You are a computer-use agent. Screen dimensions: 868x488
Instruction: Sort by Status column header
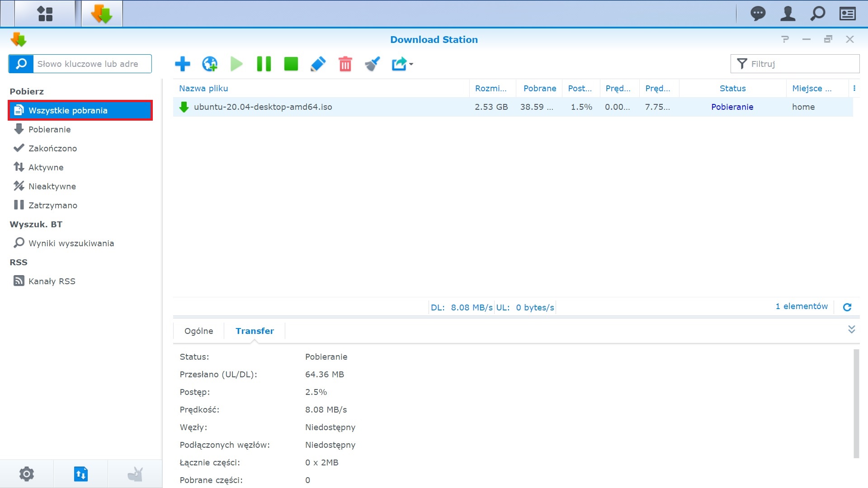click(x=732, y=89)
